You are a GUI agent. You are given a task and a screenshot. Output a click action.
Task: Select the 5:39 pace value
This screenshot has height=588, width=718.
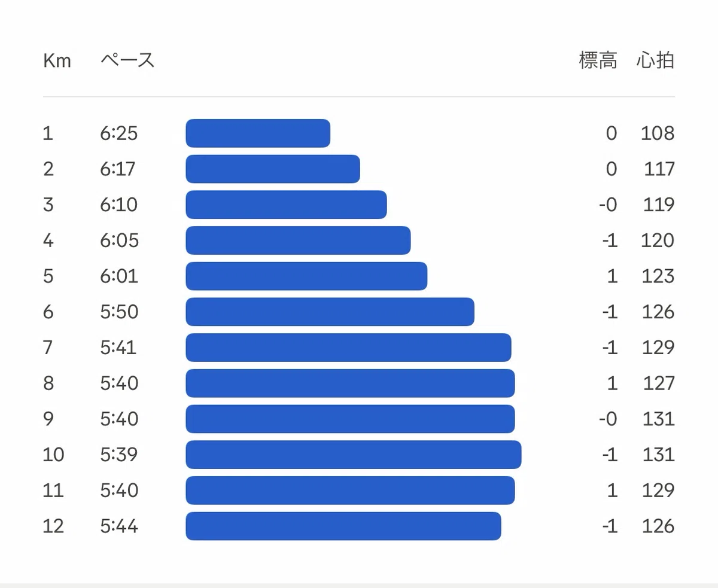[119, 455]
